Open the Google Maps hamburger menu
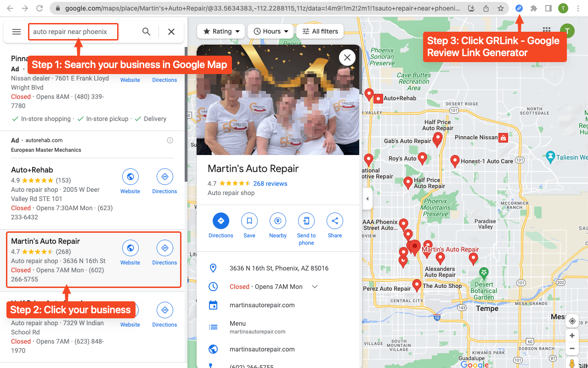588x368 pixels. (x=17, y=32)
